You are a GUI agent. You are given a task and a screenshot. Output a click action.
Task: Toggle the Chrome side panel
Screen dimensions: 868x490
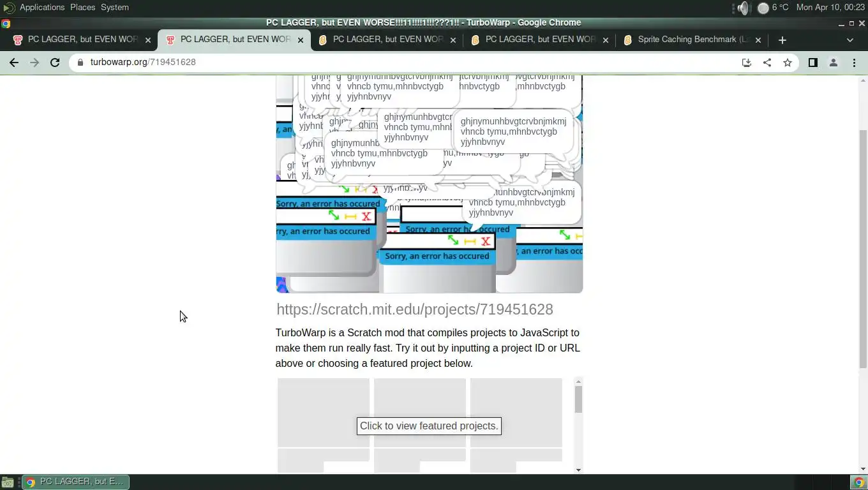[812, 63]
